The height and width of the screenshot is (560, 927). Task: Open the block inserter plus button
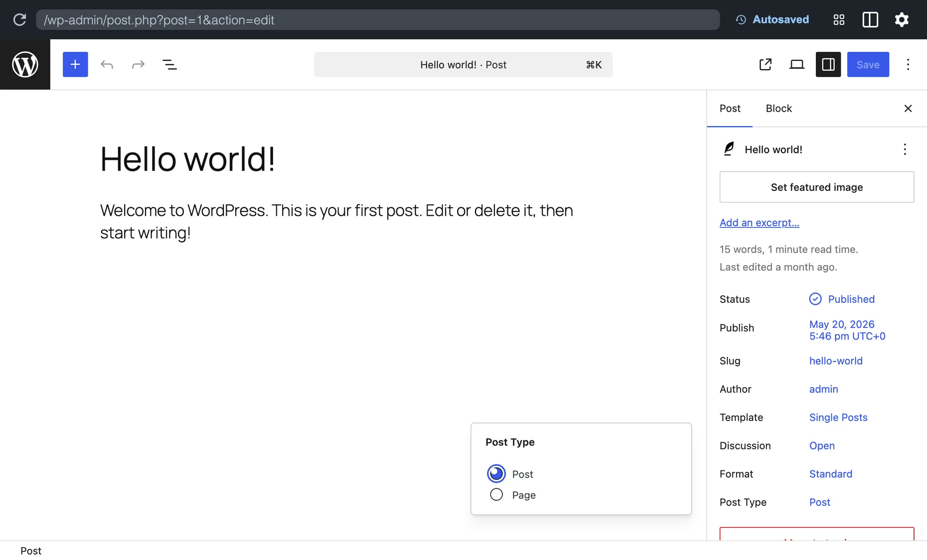75,64
